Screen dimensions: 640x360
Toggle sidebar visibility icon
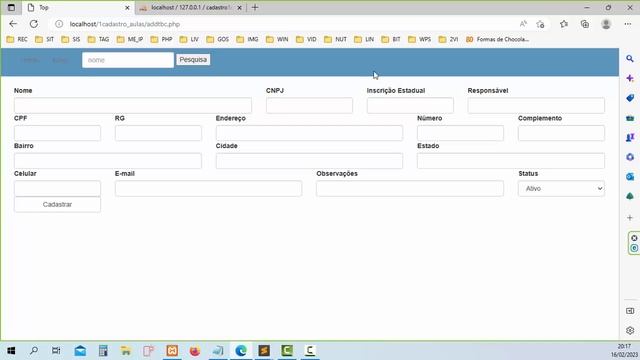coord(630,311)
